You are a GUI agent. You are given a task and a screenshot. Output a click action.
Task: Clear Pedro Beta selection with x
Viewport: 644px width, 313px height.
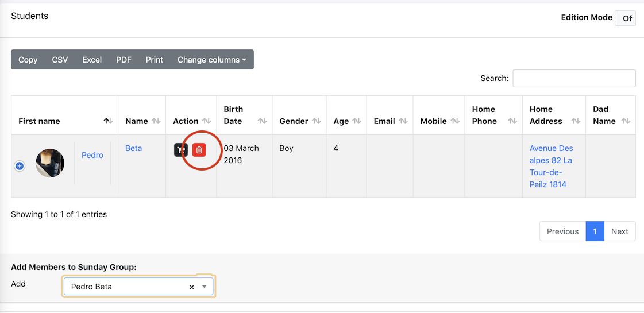[191, 287]
